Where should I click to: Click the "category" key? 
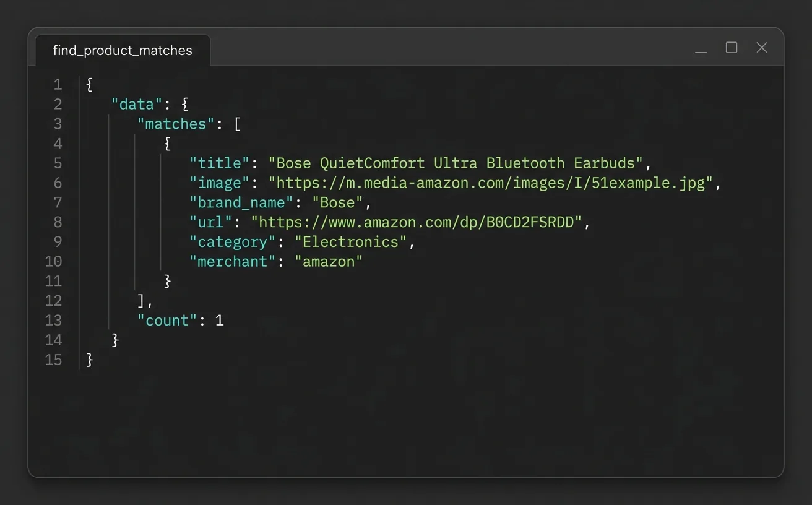(232, 241)
